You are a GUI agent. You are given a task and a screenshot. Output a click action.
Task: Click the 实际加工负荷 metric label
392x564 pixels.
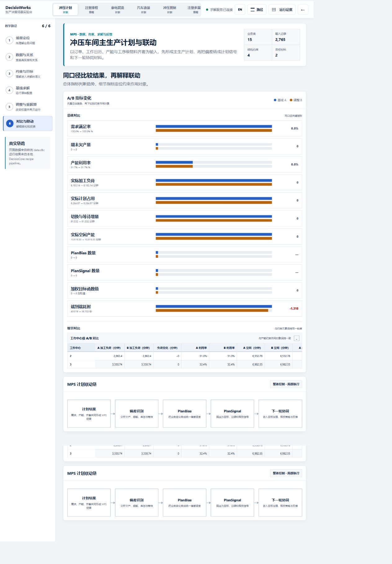(x=83, y=181)
